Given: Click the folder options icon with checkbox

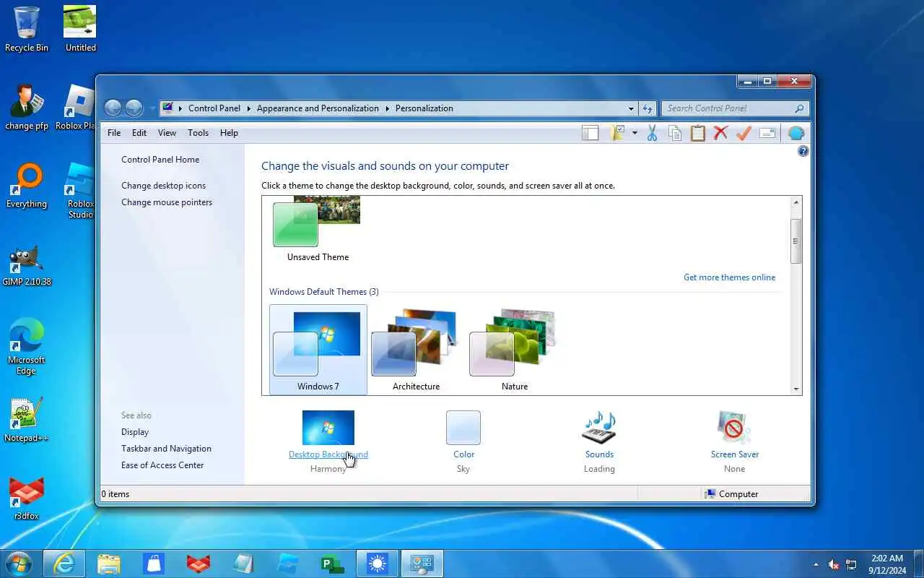Looking at the screenshot, I should point(617,133).
